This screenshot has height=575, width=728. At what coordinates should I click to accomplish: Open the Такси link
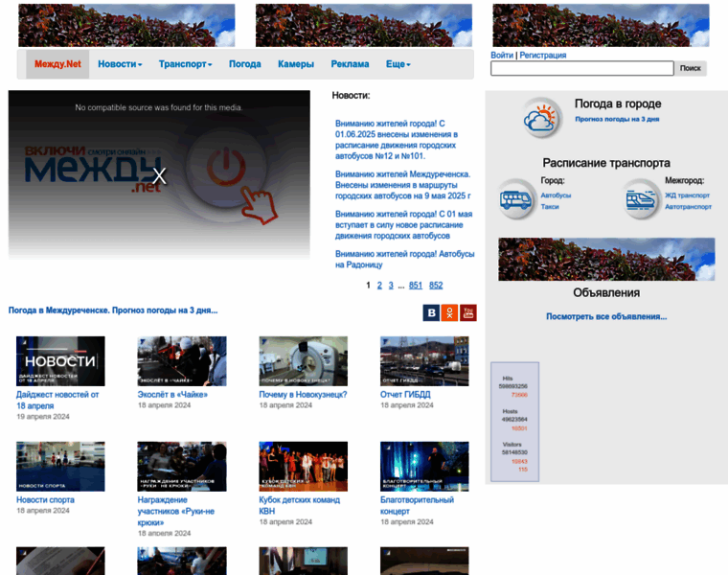(x=550, y=207)
